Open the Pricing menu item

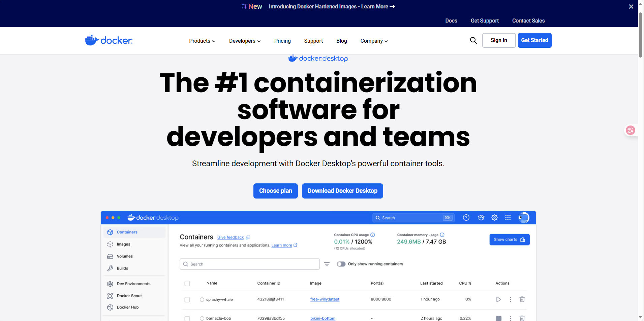tap(282, 41)
